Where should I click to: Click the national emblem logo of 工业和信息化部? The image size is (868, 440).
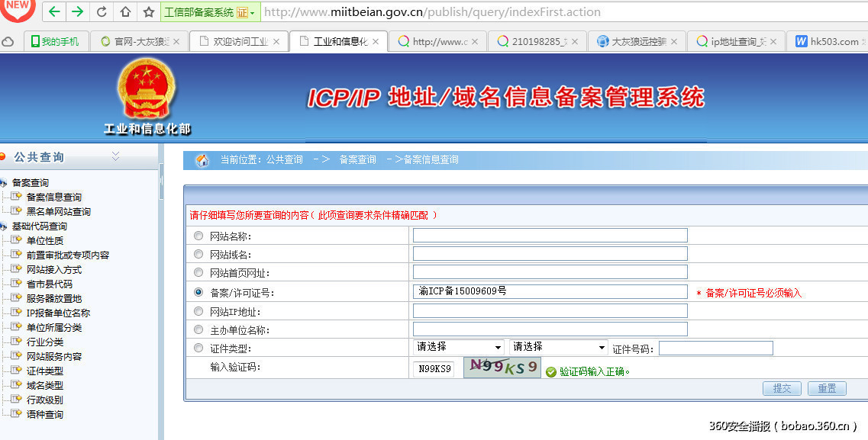[147, 90]
